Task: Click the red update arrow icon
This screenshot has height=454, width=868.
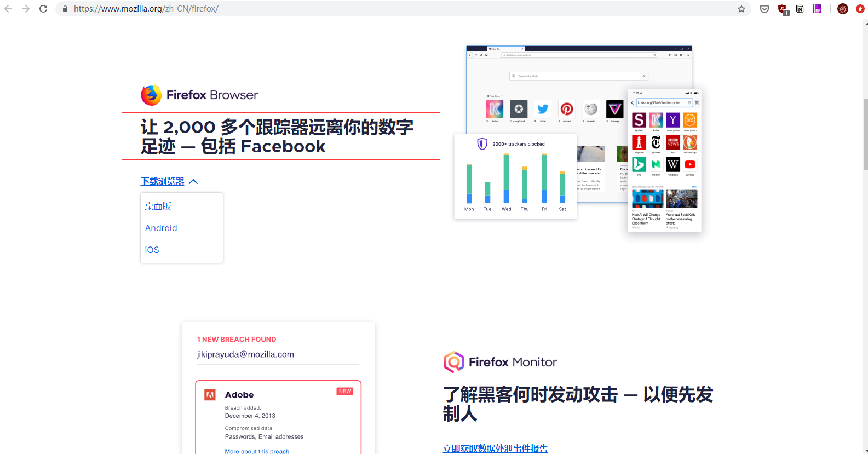Action: click(860, 9)
